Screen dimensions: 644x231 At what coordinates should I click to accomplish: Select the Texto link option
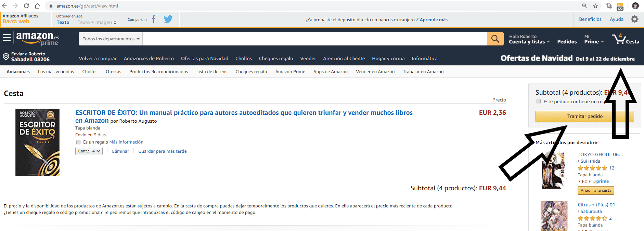pyautogui.click(x=63, y=22)
